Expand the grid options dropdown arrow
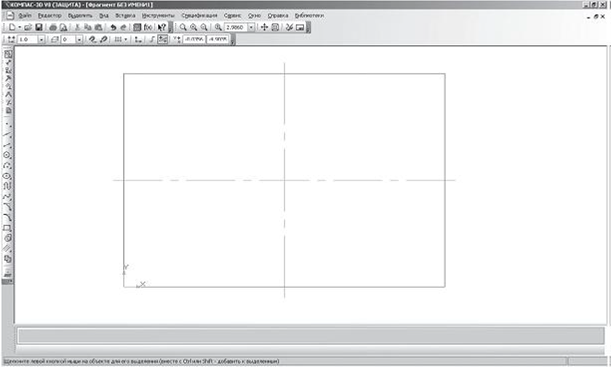611x367 pixels. 125,39
